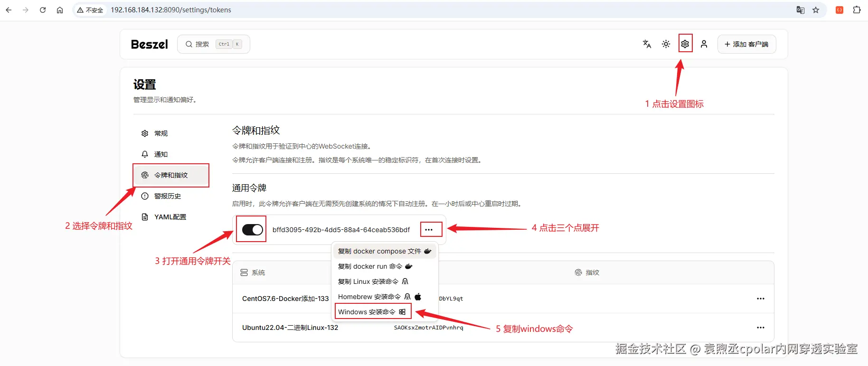Open the three-dot menu for CentOS7.6 row
The image size is (868, 366).
[761, 299]
